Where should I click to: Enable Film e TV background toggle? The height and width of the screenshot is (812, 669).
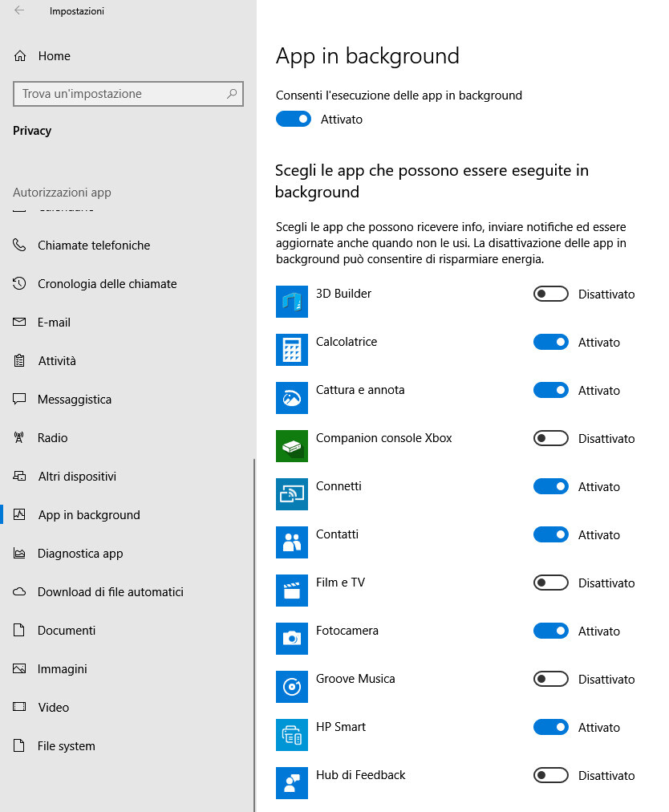[x=550, y=583]
